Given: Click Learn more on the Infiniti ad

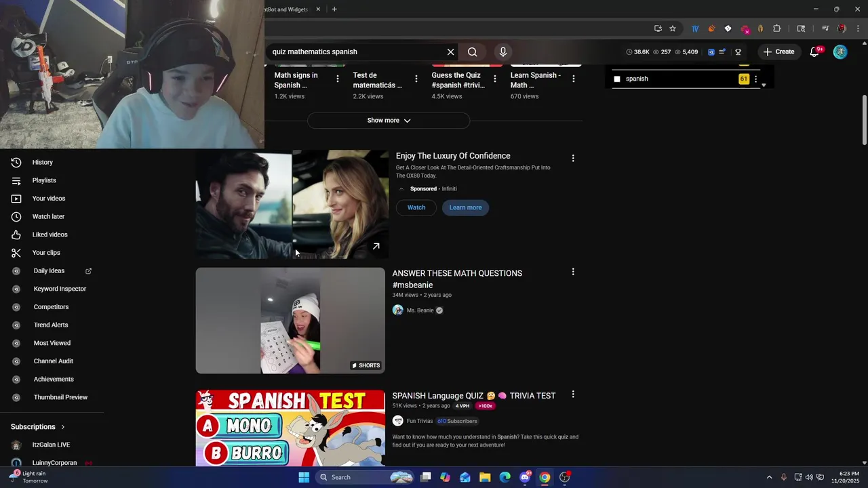Looking at the screenshot, I should tap(465, 207).
